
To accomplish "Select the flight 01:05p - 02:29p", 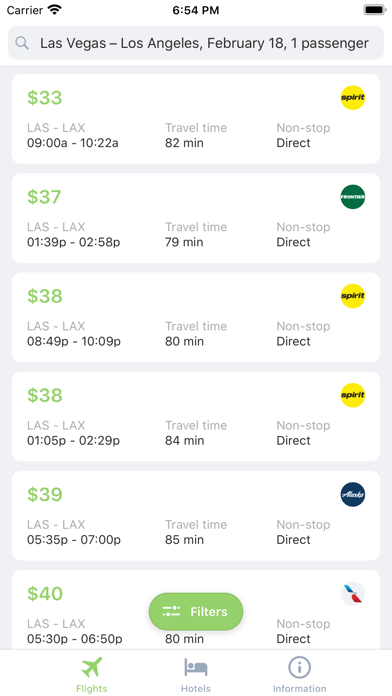I will click(x=196, y=416).
